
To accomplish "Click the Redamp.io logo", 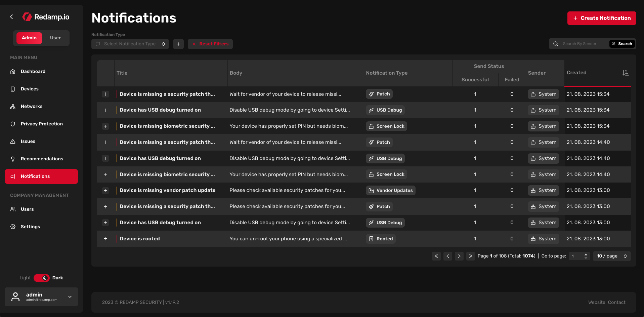I will click(x=46, y=17).
